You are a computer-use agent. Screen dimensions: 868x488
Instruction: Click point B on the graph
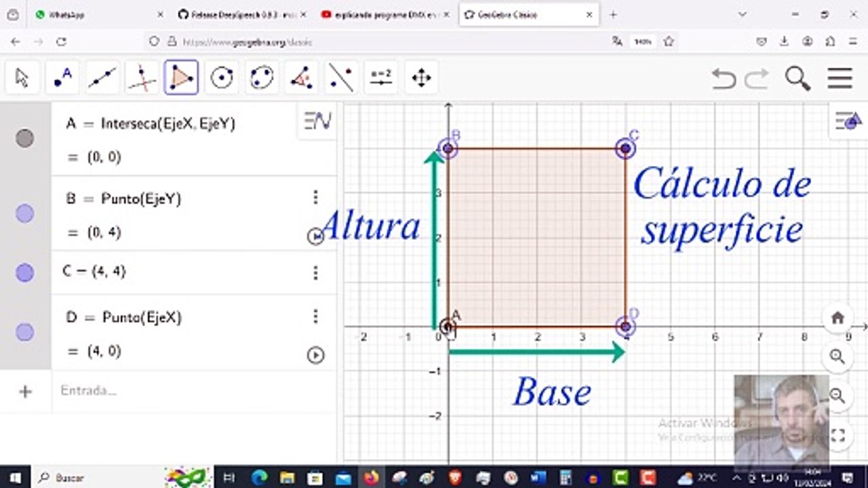[448, 148]
